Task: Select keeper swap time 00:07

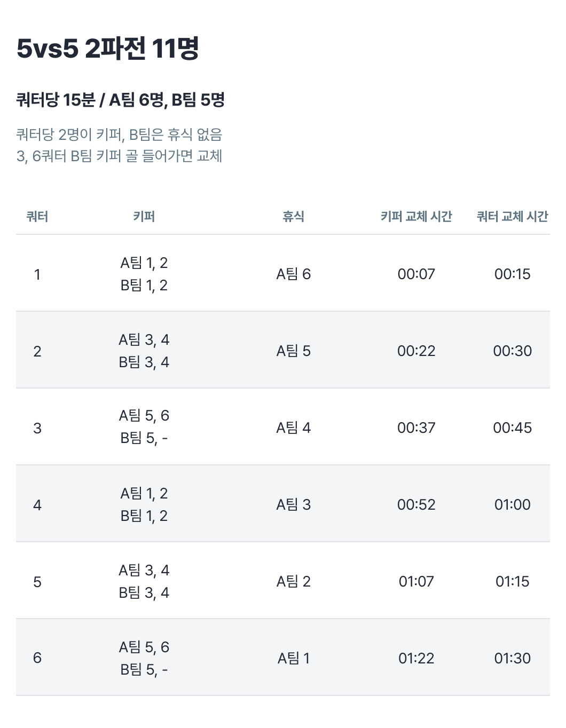Action: click(x=416, y=274)
